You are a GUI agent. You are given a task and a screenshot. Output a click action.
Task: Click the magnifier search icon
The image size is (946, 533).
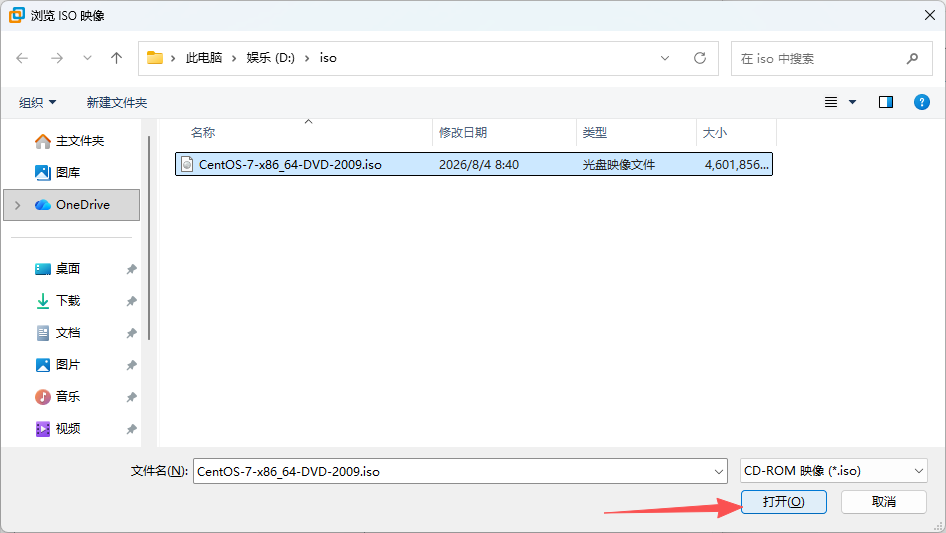pos(912,59)
